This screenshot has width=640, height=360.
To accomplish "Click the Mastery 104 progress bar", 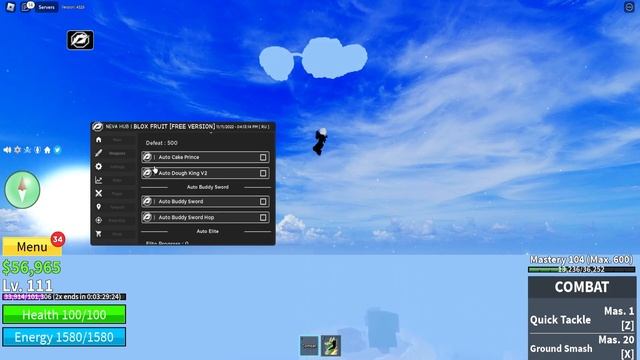I will 582,269.
